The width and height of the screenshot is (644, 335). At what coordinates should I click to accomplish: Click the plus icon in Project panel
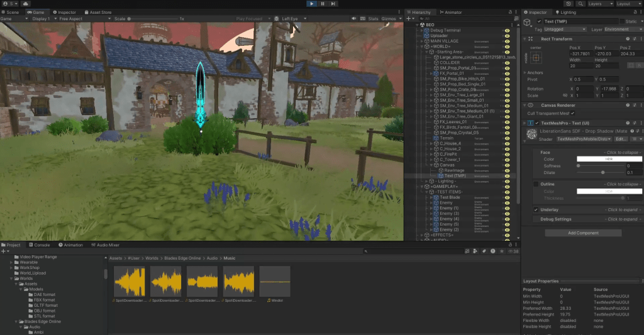click(4, 251)
